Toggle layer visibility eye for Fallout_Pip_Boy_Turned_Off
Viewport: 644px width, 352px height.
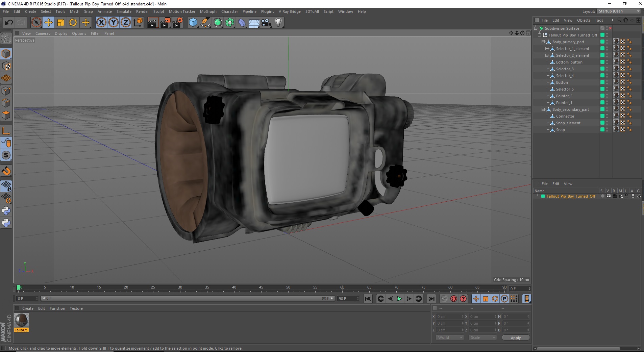(x=609, y=196)
